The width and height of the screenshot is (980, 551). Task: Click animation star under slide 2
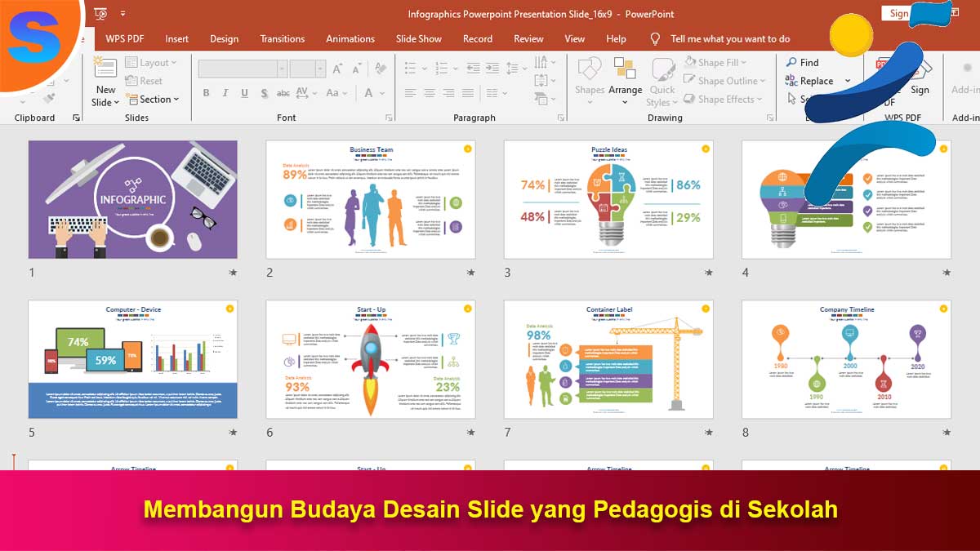[470, 273]
